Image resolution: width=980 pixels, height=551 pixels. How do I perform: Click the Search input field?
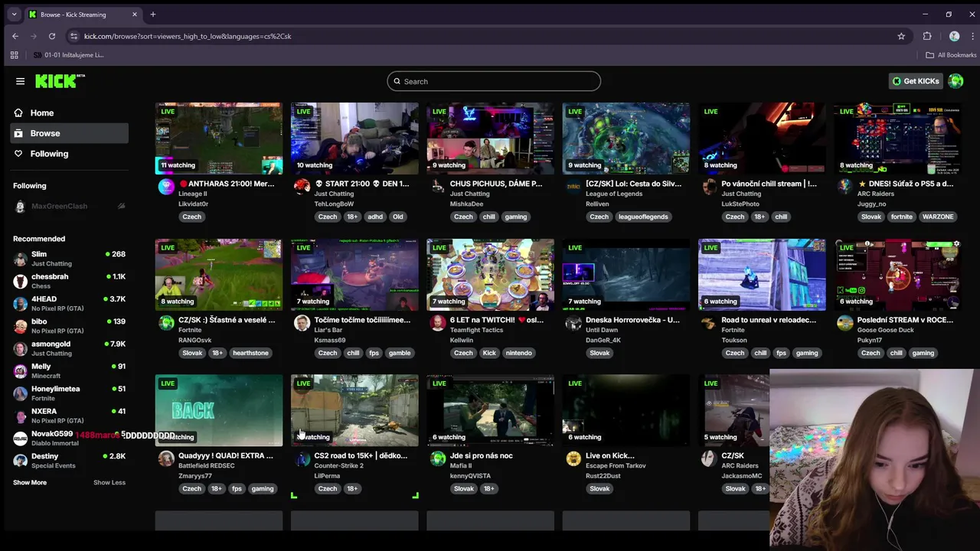point(494,81)
